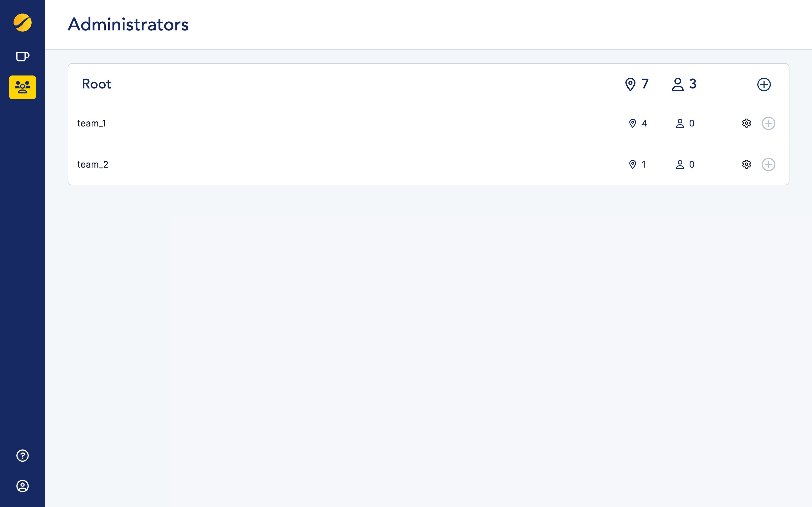
Task: Click the plus icon for team_2
Action: (x=768, y=164)
